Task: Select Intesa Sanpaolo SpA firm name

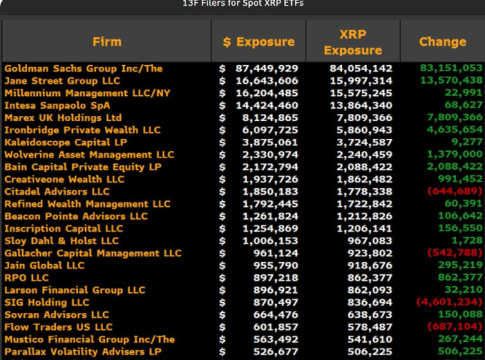Action: point(57,105)
